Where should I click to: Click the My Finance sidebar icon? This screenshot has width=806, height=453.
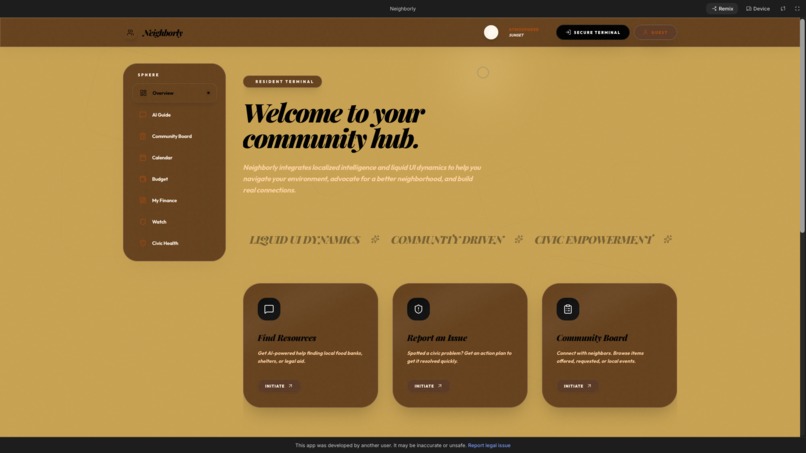click(143, 201)
